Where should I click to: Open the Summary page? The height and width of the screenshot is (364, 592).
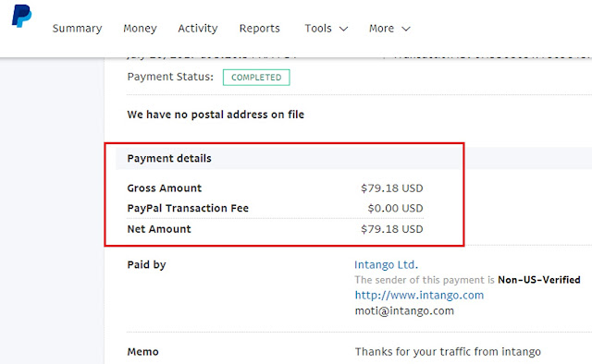click(78, 29)
